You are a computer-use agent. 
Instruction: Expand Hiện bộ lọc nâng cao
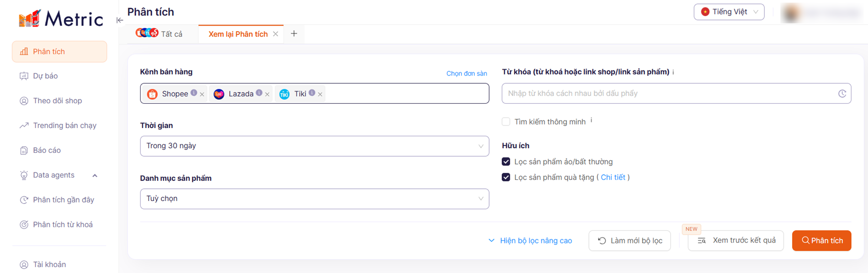point(530,240)
